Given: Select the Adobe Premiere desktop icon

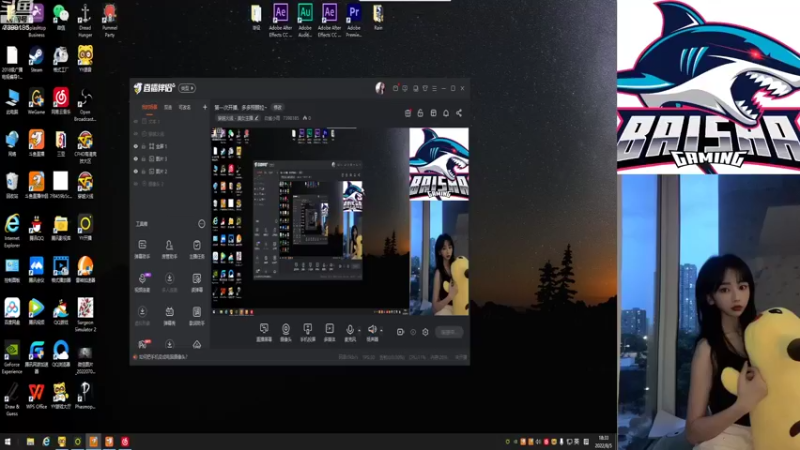Looking at the screenshot, I should [x=354, y=19].
